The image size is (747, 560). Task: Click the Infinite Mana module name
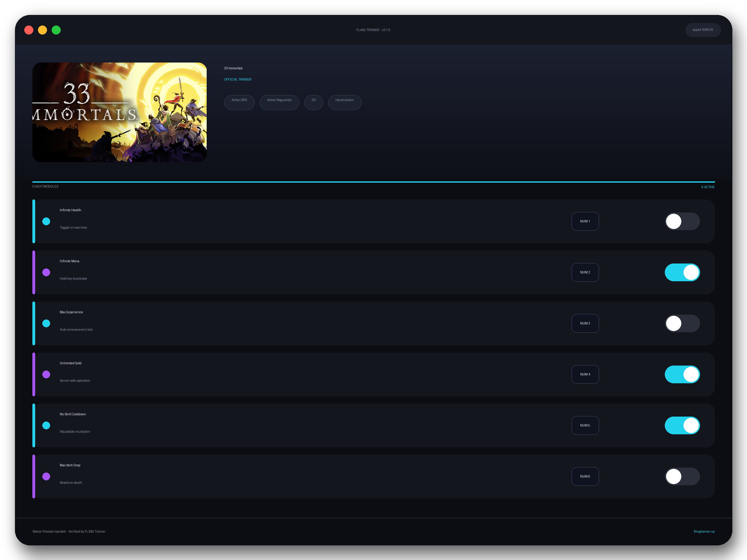tap(70, 261)
